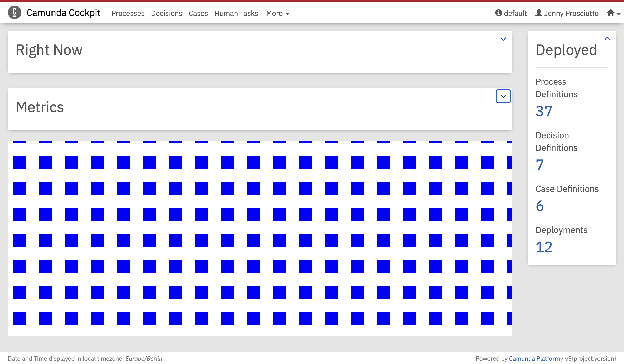Click the Deployments label
The image size is (624, 364).
[x=561, y=230]
